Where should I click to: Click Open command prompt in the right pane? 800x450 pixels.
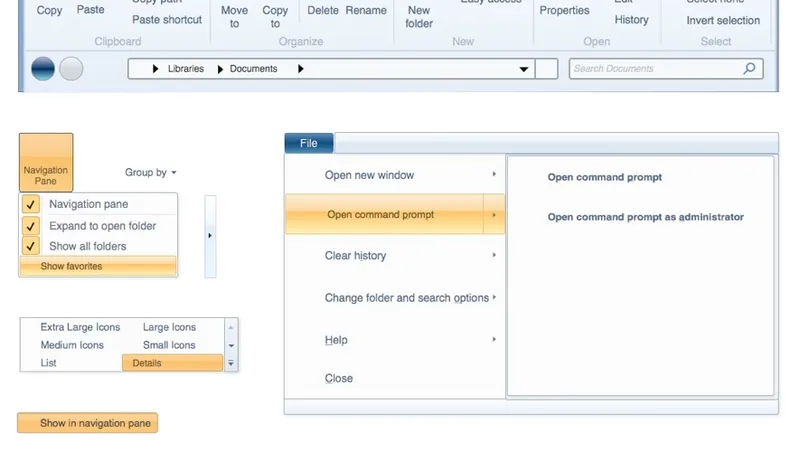click(605, 177)
